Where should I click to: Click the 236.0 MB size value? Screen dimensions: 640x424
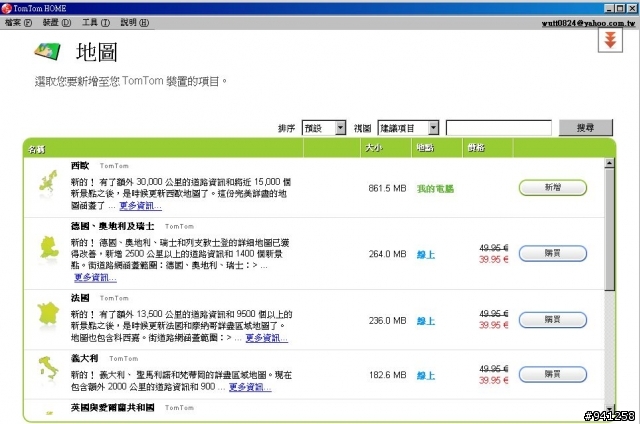387,321
